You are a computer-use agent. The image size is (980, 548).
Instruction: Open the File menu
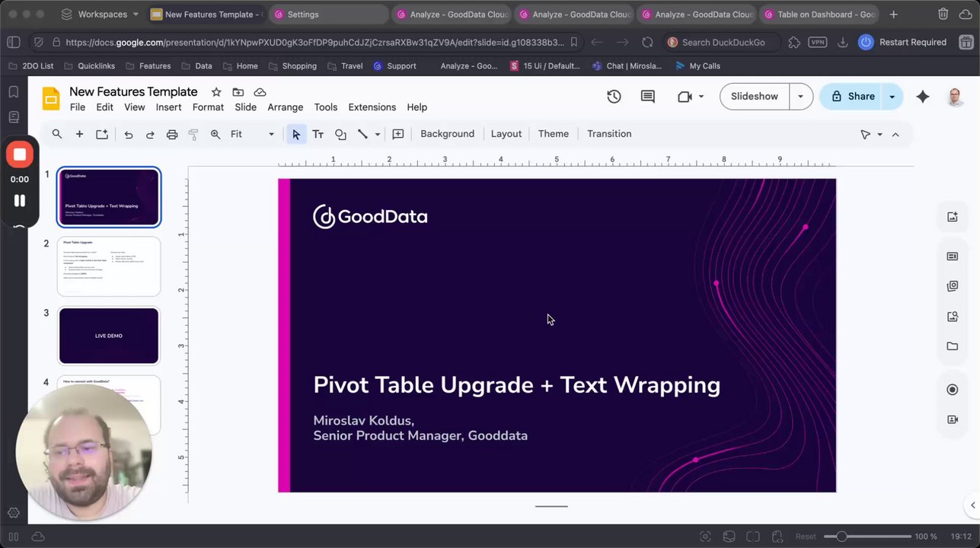pos(78,107)
